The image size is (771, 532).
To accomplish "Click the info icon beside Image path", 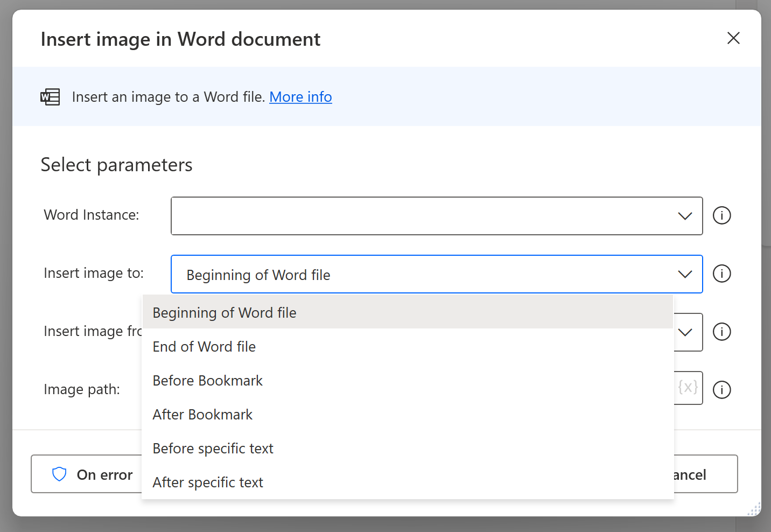I will coord(721,389).
